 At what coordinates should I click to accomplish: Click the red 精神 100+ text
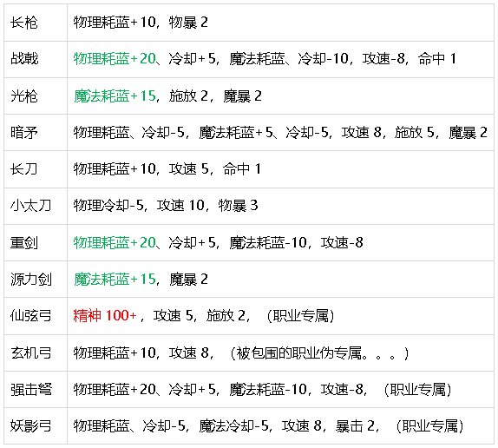click(105, 315)
